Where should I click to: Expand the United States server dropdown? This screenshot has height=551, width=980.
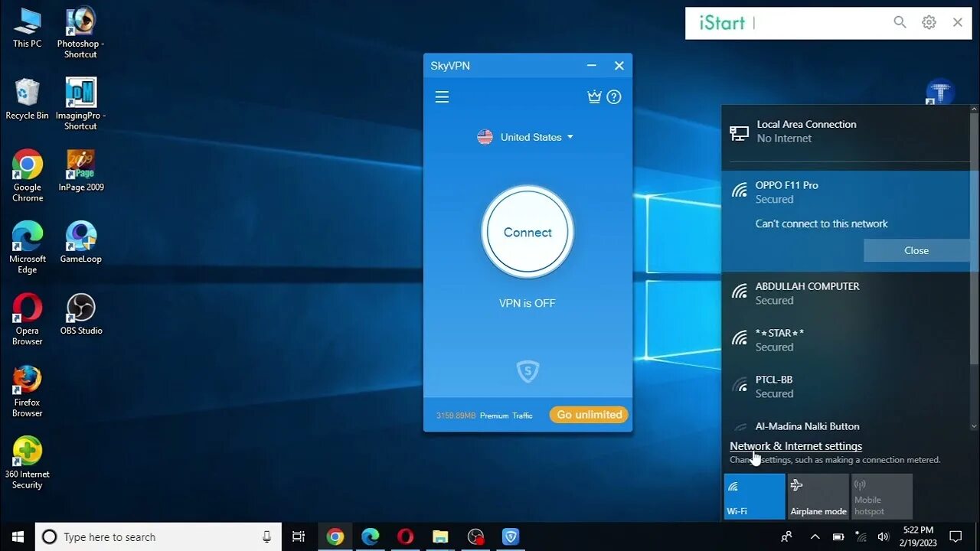(570, 138)
